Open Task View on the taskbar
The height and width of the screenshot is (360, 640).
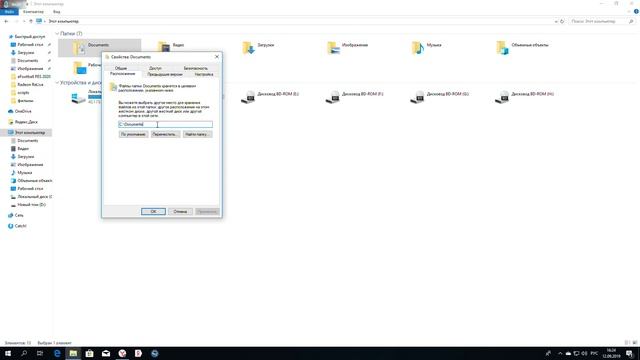40,353
